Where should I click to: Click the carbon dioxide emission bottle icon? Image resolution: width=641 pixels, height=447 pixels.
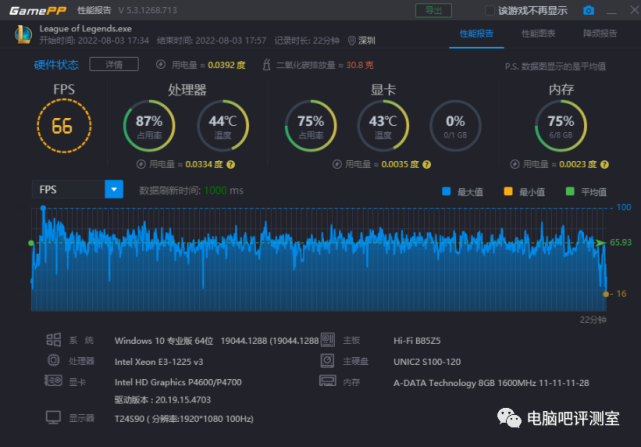(x=266, y=65)
